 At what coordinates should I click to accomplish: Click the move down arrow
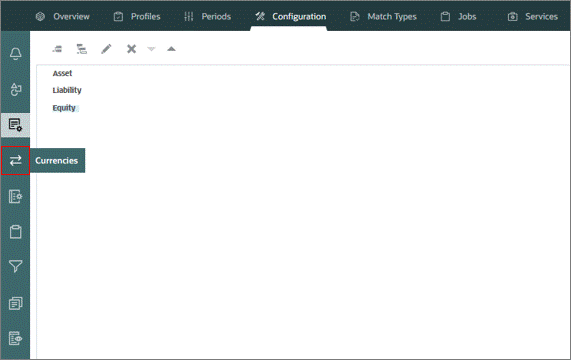coord(151,49)
